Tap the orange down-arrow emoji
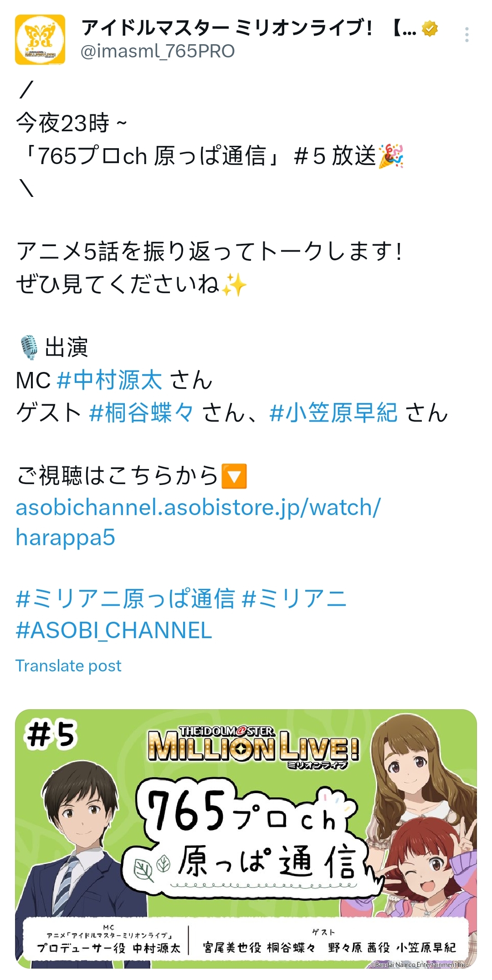This screenshot has height=980, width=492. (x=234, y=476)
